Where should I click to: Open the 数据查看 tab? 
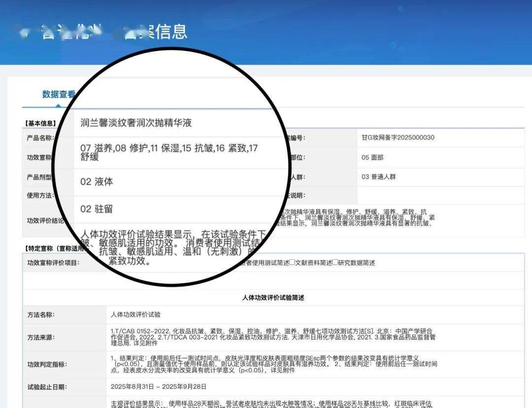tap(58, 94)
